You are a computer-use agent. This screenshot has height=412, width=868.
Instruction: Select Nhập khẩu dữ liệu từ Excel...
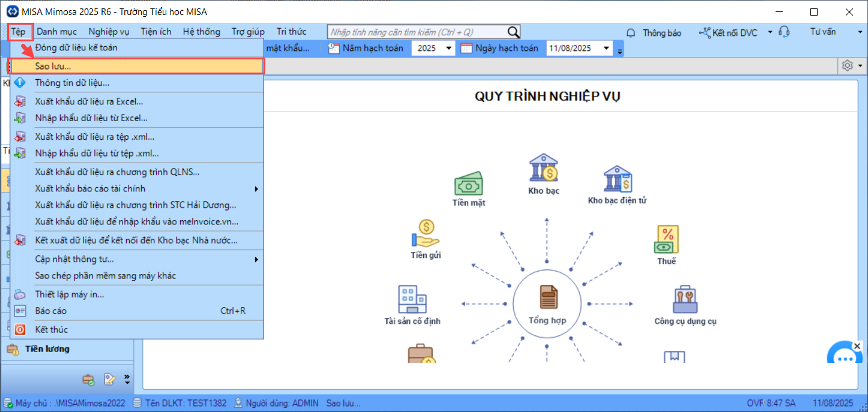(137, 118)
